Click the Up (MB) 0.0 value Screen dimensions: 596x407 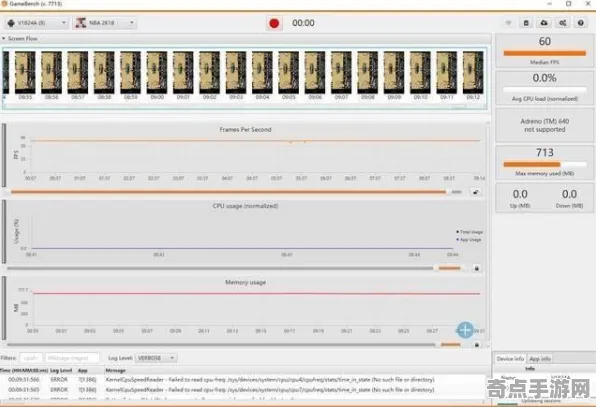pos(520,194)
